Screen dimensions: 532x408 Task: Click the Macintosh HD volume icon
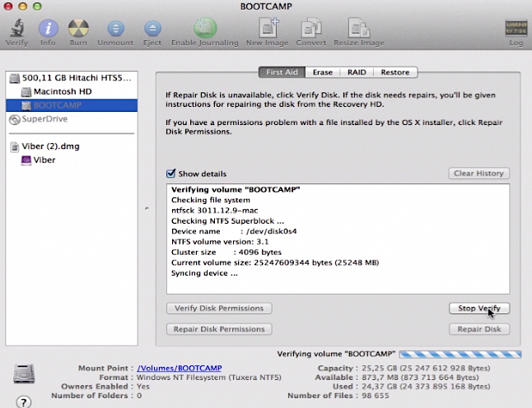(x=26, y=92)
